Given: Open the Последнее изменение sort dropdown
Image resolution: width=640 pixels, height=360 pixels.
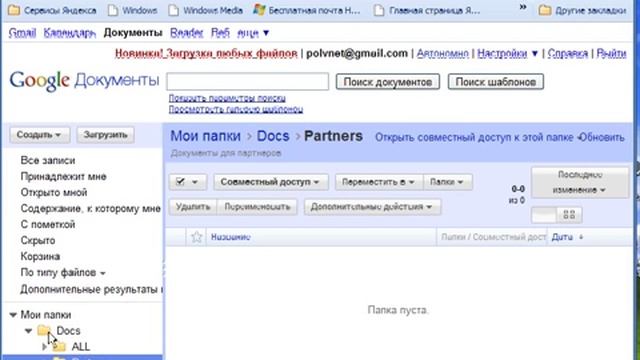Looking at the screenshot, I should 580,182.
